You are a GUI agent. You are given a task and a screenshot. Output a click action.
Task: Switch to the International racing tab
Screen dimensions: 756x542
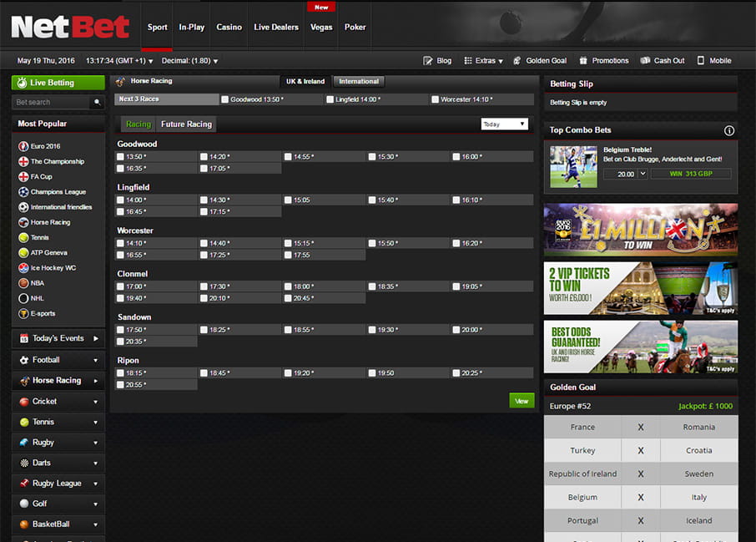click(x=359, y=82)
